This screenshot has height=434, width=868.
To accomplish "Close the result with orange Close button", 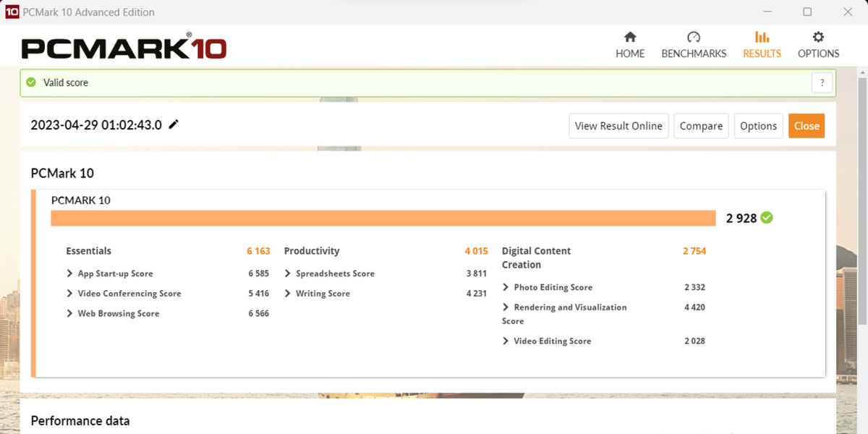I will [807, 126].
